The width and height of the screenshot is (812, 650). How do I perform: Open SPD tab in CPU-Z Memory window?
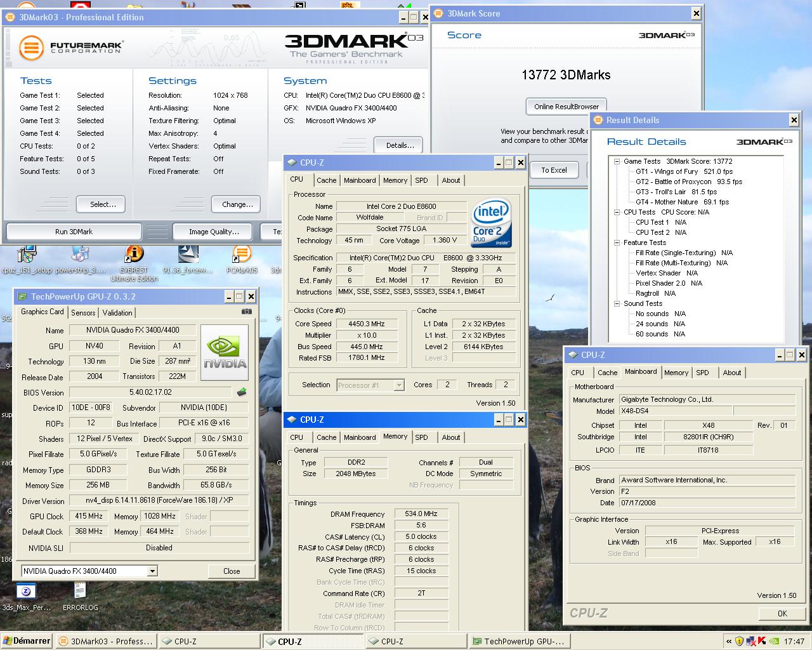[x=422, y=437]
